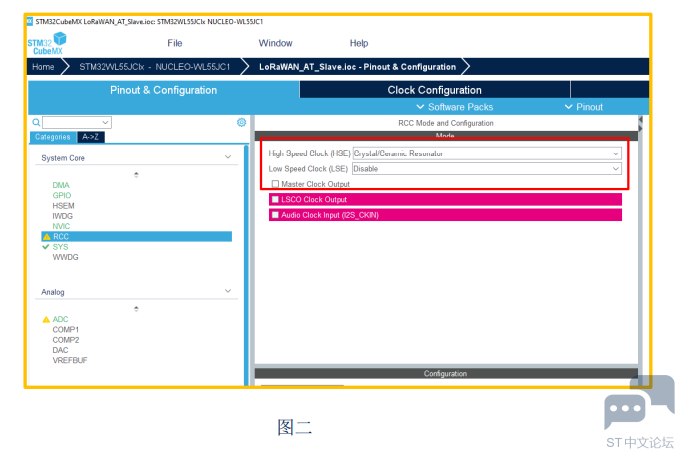This screenshot has width=683, height=458.
Task: Click the LoRaWAN_AT_Slave.ioc breadcrumb
Action: pyautogui.click(x=357, y=67)
